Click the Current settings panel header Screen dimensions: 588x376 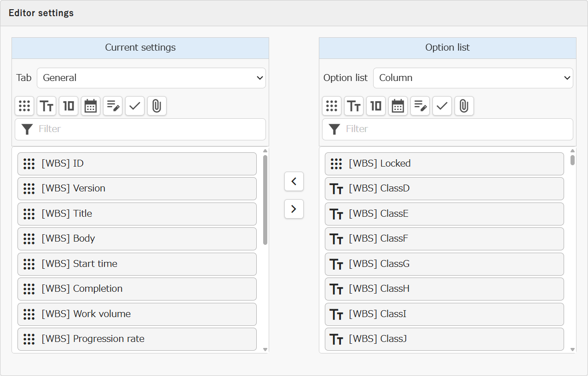coord(140,48)
